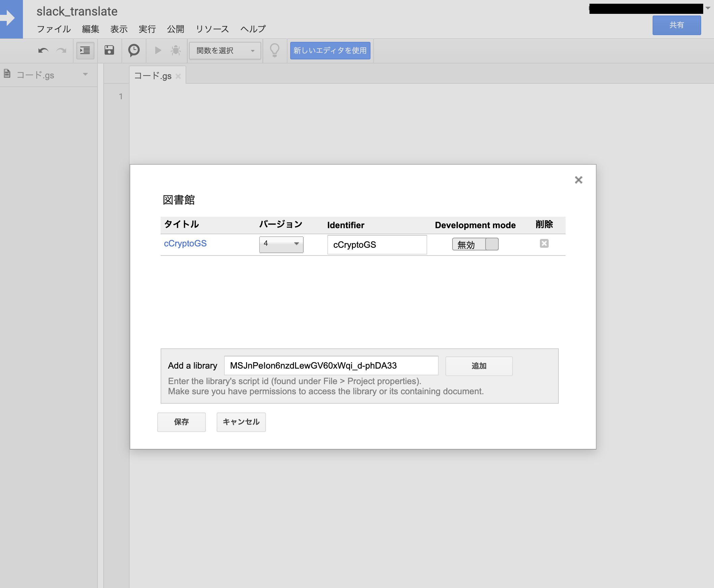The image size is (714, 588).
Task: Open the 関数を選択 function dropdown
Action: pos(225,51)
